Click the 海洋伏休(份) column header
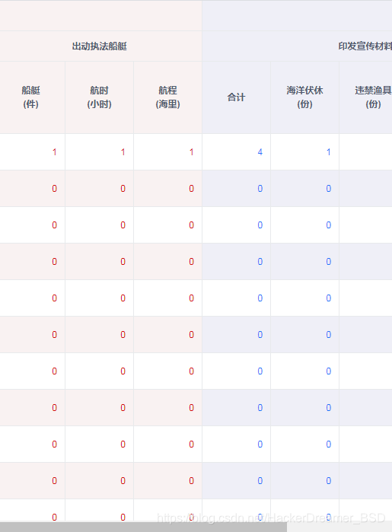This screenshot has width=392, height=532. 304,97
